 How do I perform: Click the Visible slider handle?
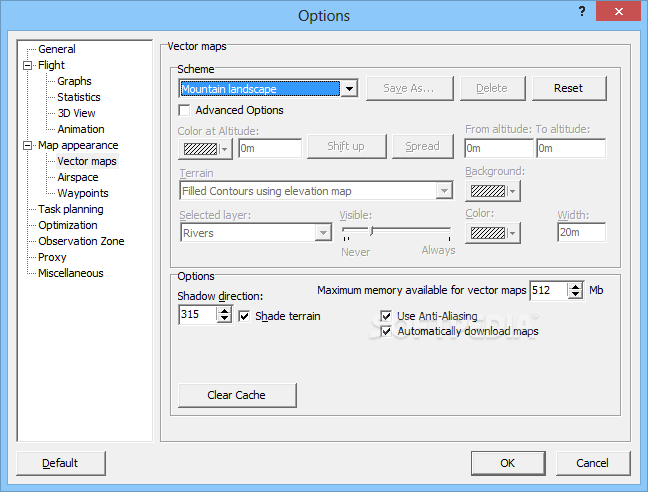point(372,231)
